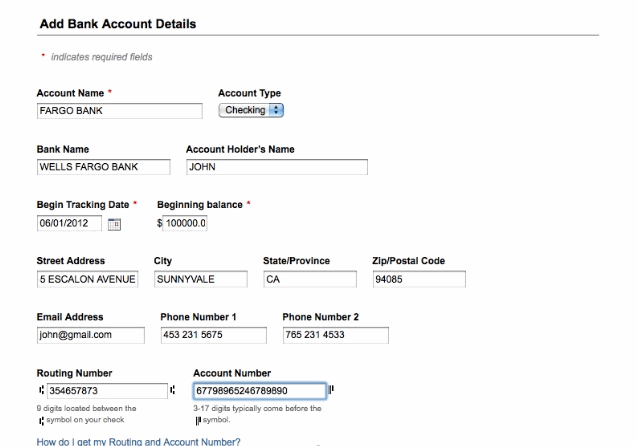Click the Phone Number 2 field

(x=336, y=335)
